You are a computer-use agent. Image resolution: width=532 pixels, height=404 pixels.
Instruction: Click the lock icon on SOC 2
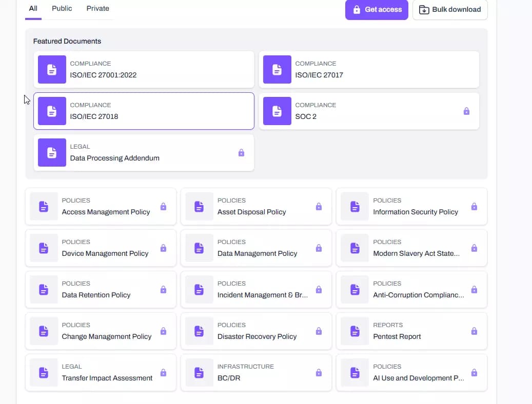[466, 111]
